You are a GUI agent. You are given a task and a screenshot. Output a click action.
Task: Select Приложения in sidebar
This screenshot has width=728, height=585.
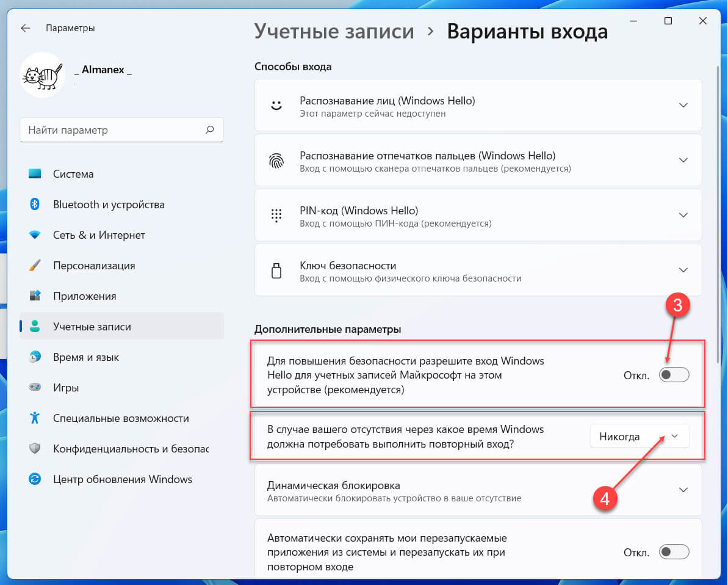(x=121, y=296)
